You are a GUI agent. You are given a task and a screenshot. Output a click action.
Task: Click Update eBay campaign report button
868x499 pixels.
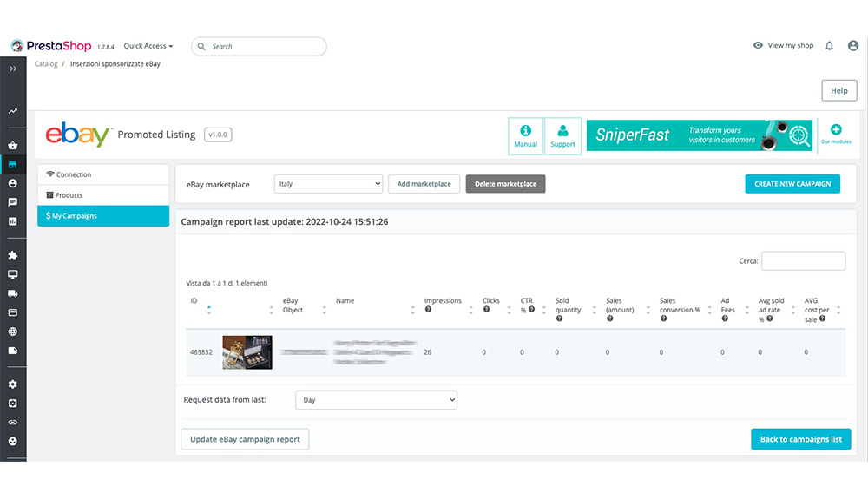[245, 439]
